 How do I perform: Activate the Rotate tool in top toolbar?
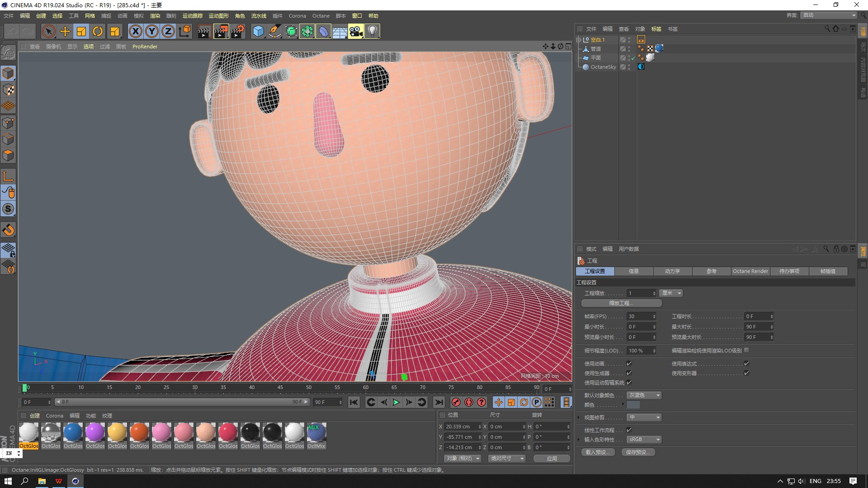98,31
